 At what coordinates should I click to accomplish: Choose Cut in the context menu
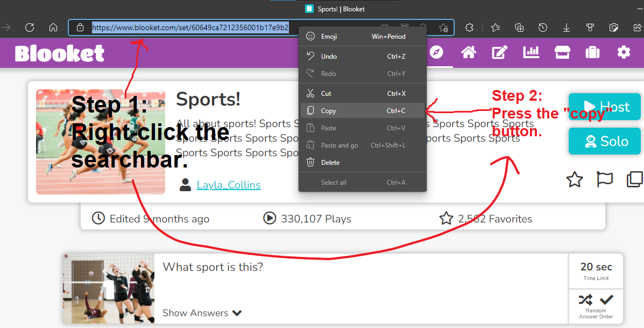(363, 93)
